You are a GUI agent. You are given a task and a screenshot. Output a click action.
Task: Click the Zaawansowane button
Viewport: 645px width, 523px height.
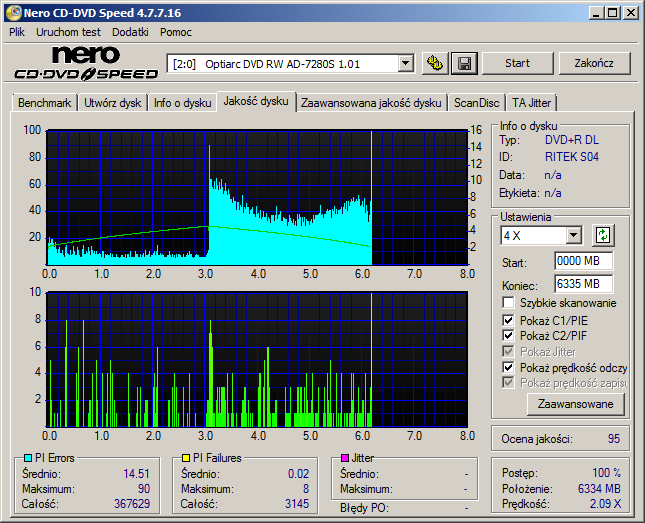(x=575, y=404)
